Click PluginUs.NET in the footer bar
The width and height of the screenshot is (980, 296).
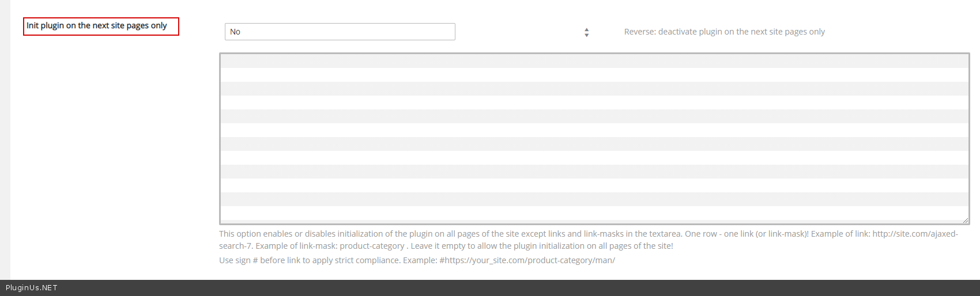click(x=32, y=288)
